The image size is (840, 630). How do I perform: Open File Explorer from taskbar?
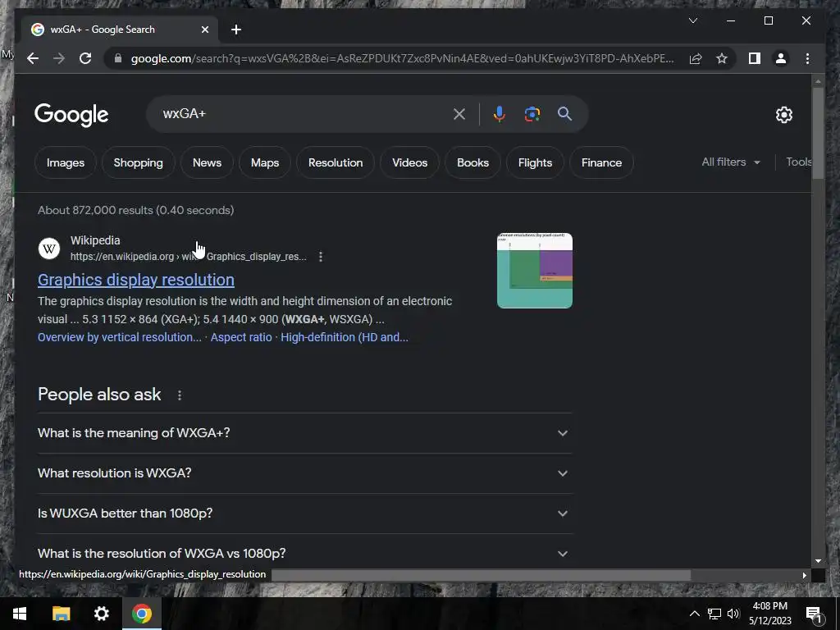[61, 614]
